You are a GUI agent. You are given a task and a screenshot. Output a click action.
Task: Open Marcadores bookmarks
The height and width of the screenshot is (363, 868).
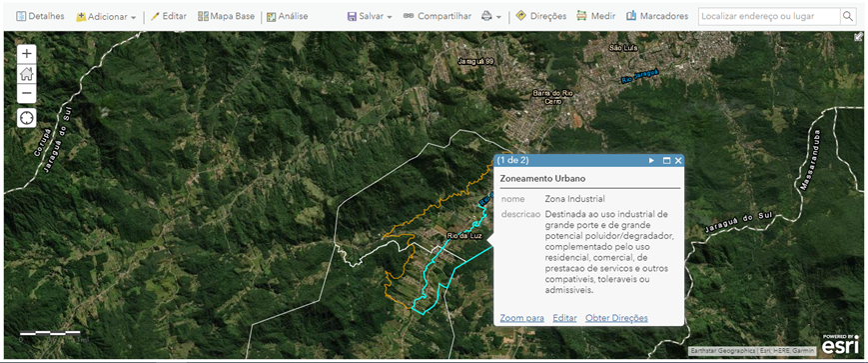pos(657,16)
